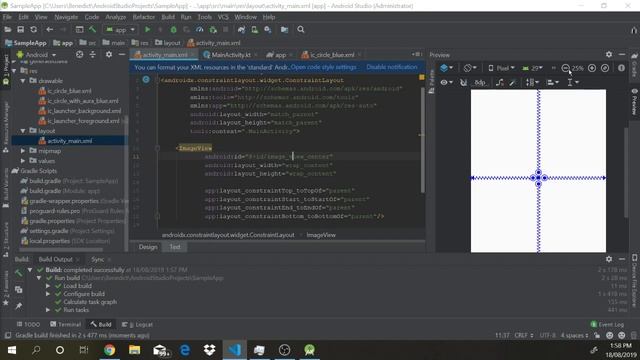The image size is (640, 360).
Task: Click the Open code style settings link
Action: click(324, 67)
